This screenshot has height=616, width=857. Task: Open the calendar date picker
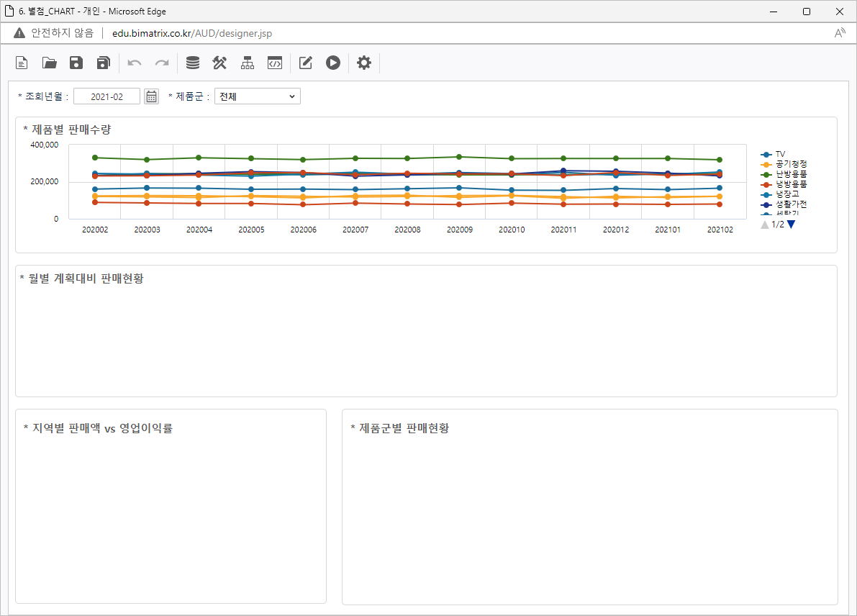pos(151,96)
